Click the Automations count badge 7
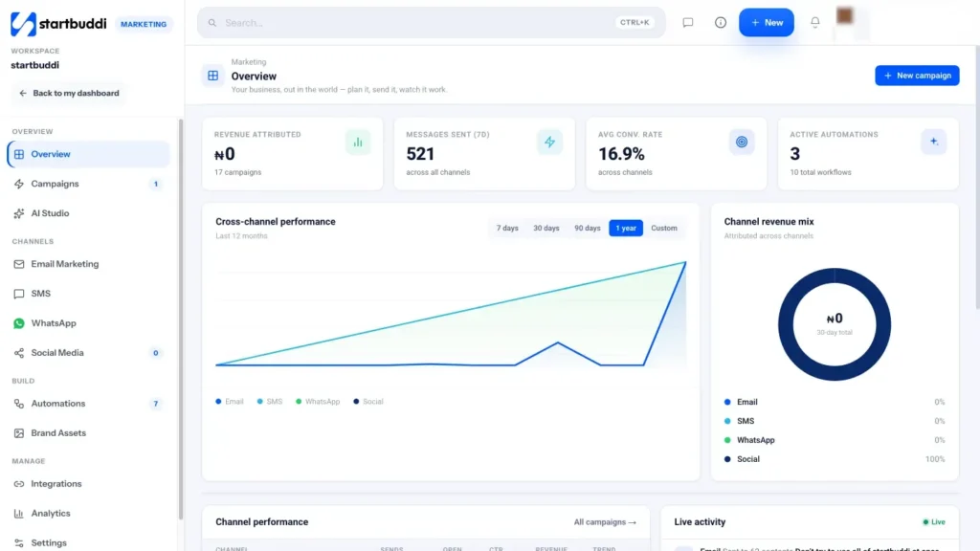This screenshot has height=551, width=980. (x=156, y=404)
